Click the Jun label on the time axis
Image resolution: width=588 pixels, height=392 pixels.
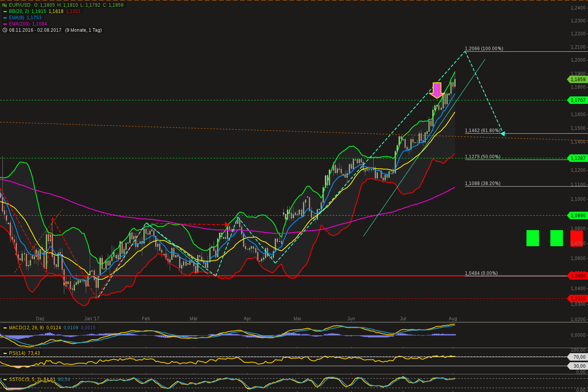[x=351, y=319]
